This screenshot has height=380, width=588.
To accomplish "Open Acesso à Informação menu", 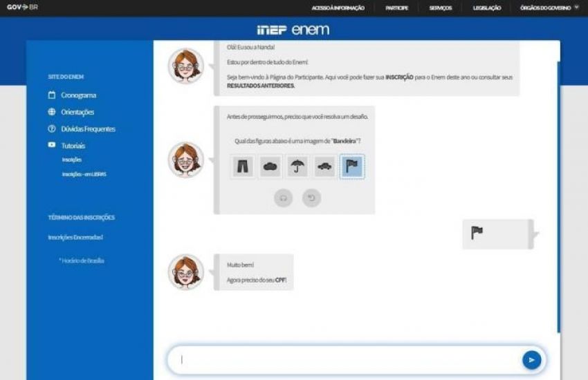I will point(338,8).
